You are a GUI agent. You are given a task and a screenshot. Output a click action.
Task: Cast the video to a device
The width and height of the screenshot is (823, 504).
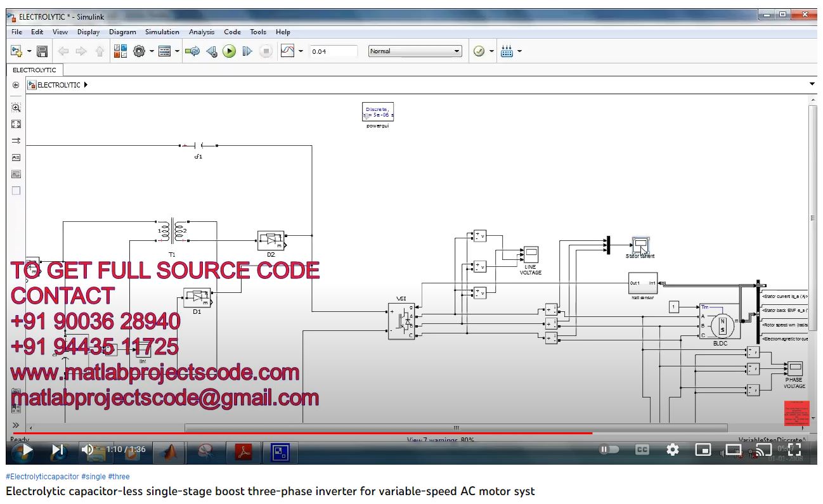[763, 449]
